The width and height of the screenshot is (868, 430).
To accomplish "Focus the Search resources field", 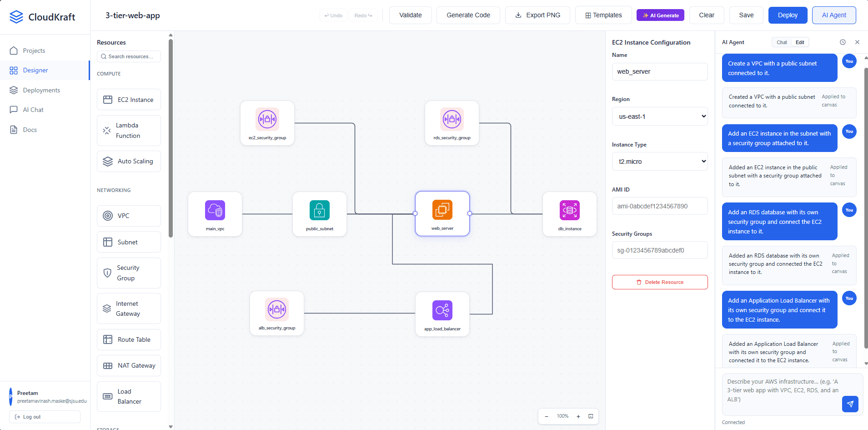I will [x=129, y=56].
